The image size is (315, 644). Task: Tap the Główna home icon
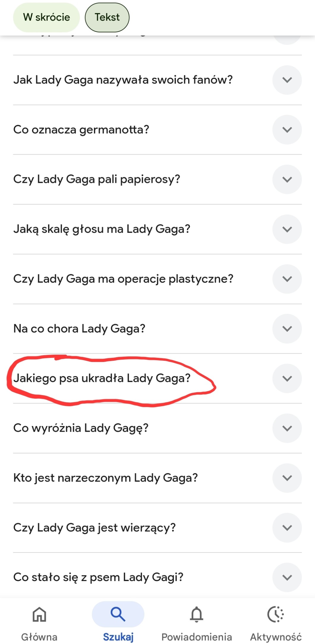pos(39,614)
